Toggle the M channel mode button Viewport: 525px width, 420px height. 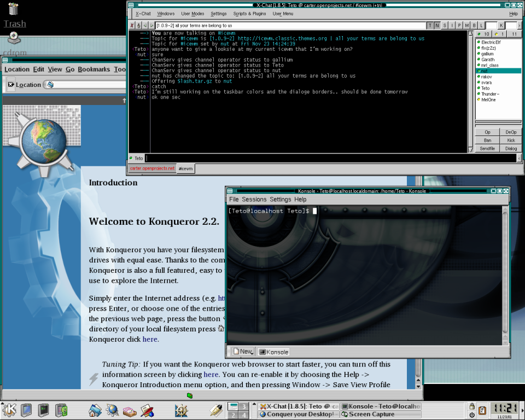click(466, 26)
